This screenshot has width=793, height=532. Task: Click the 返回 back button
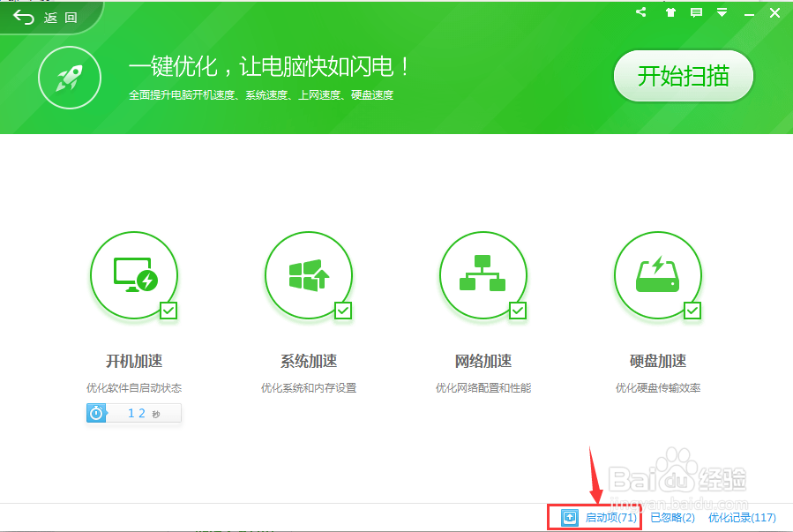(46, 17)
